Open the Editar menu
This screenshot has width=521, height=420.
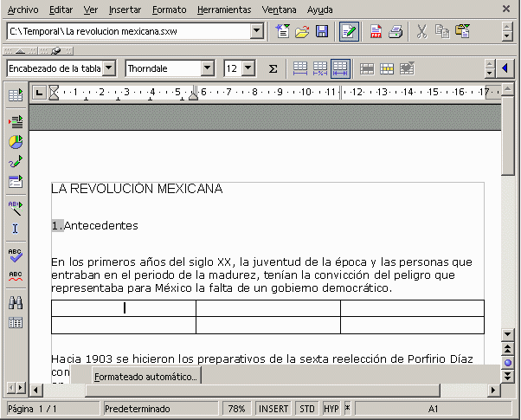(61, 10)
